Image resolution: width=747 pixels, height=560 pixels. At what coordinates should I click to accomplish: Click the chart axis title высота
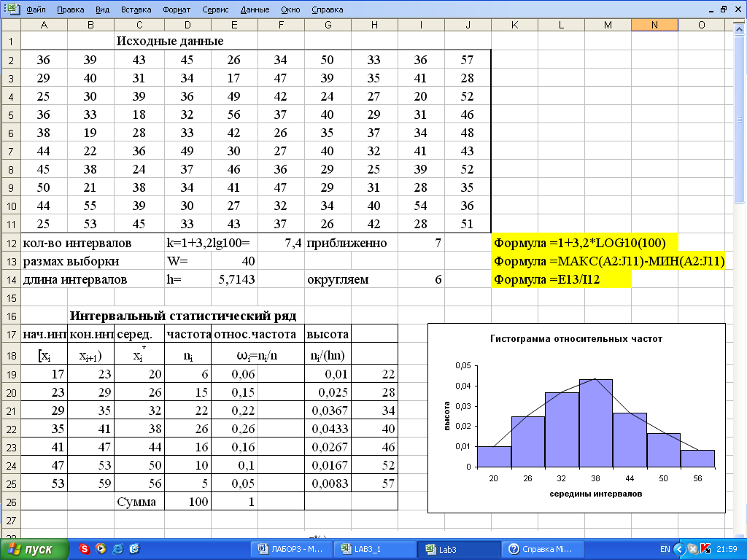[447, 416]
